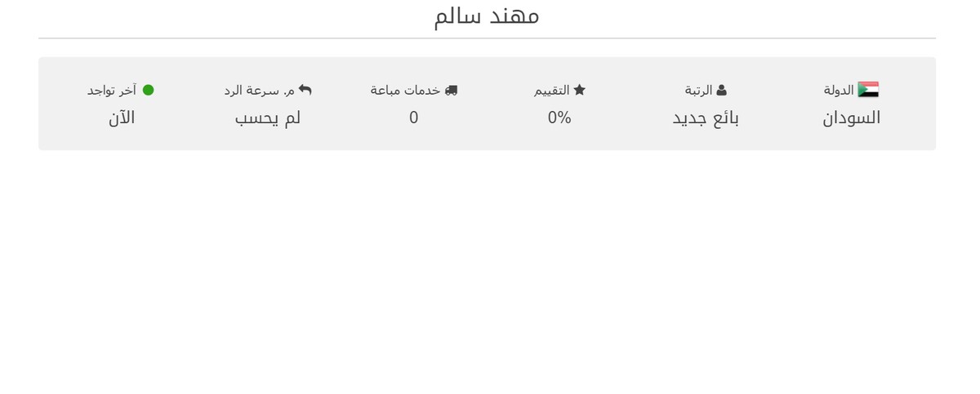The width and height of the screenshot is (980, 394).
Task: Click the الدولة label
Action: coord(839,91)
